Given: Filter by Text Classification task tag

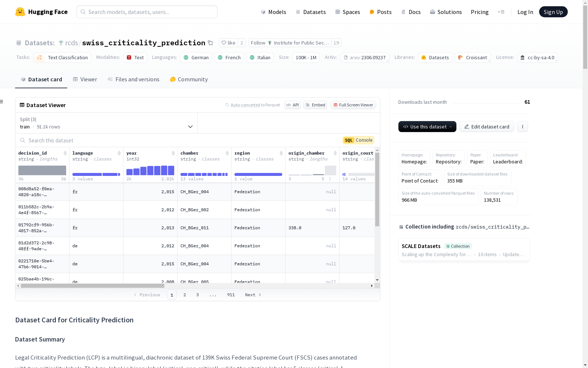Looking at the screenshot, I should click(62, 57).
